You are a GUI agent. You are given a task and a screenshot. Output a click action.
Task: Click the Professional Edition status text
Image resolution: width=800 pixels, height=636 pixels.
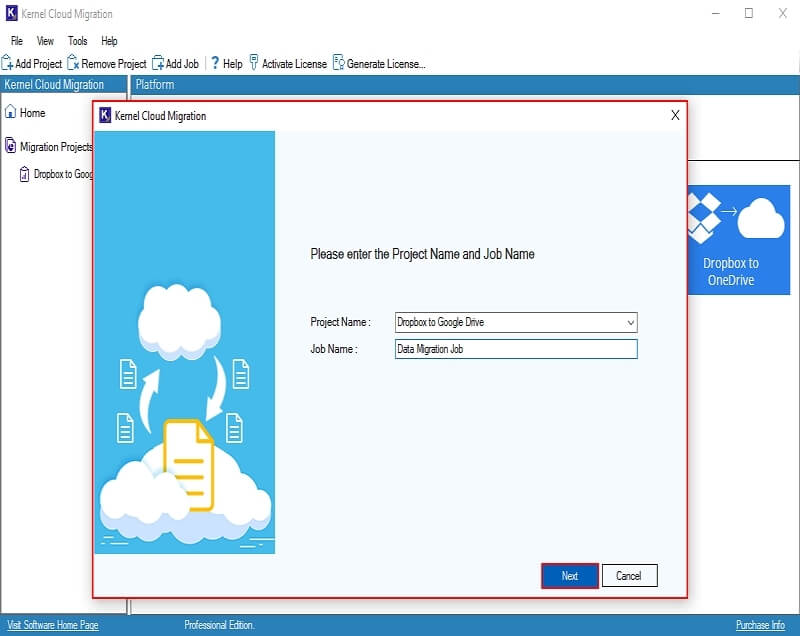click(219, 625)
